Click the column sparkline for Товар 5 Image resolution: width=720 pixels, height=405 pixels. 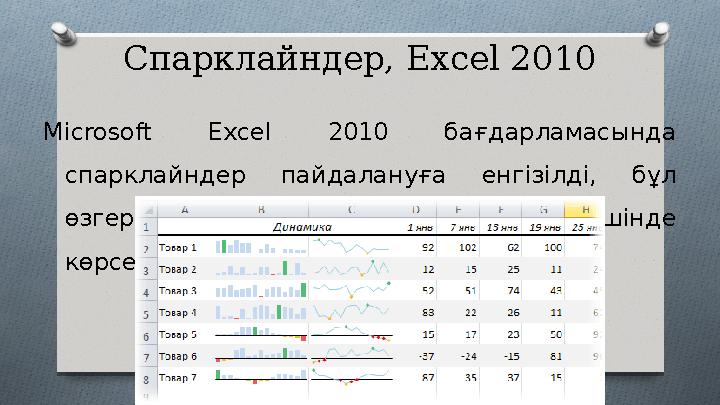pos(261,334)
